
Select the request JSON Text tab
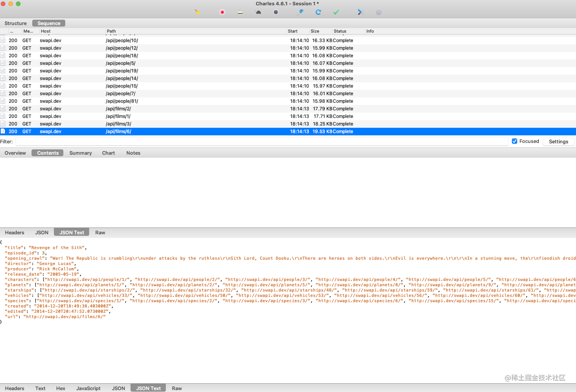(72, 232)
